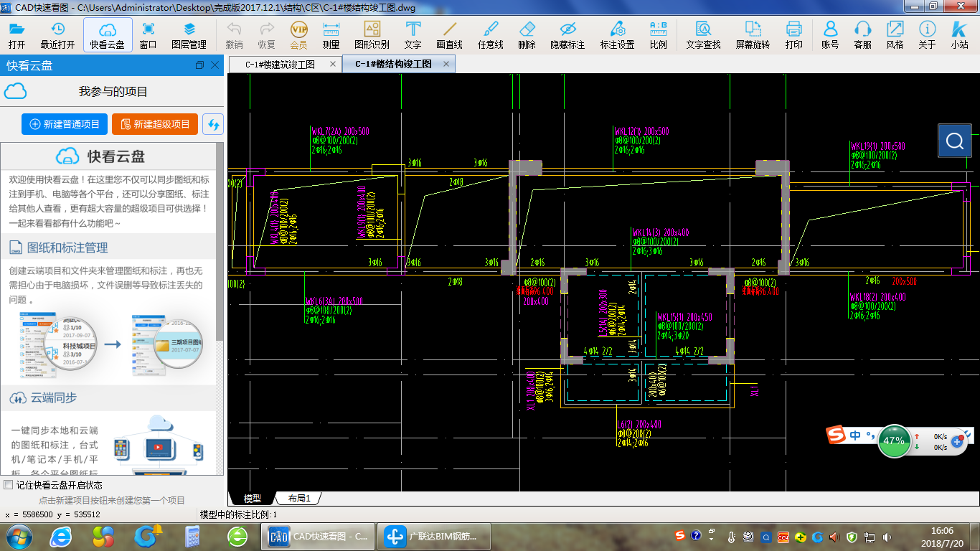Open the VIP 会员 membership icon

(299, 35)
